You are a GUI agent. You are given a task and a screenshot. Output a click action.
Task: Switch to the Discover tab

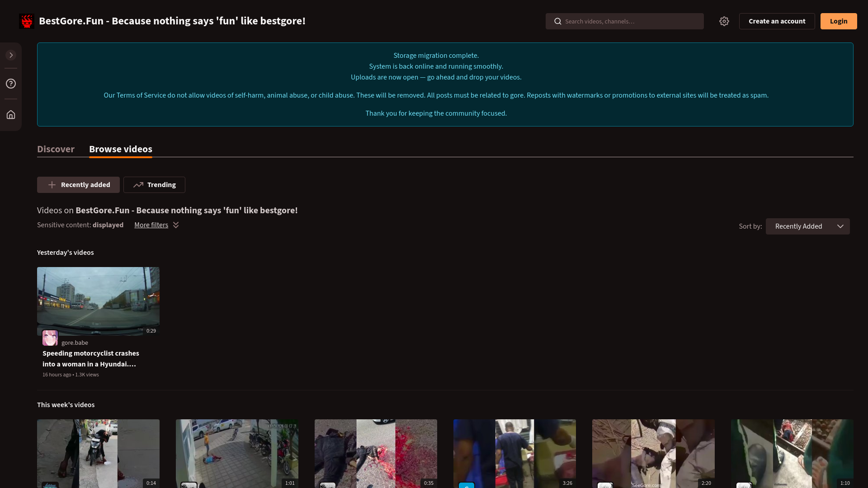(x=56, y=149)
